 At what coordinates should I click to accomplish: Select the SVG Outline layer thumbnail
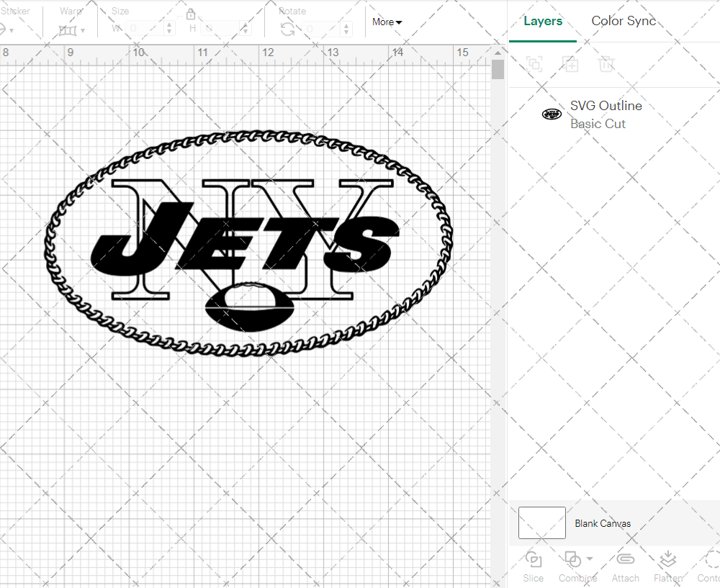[x=552, y=114]
